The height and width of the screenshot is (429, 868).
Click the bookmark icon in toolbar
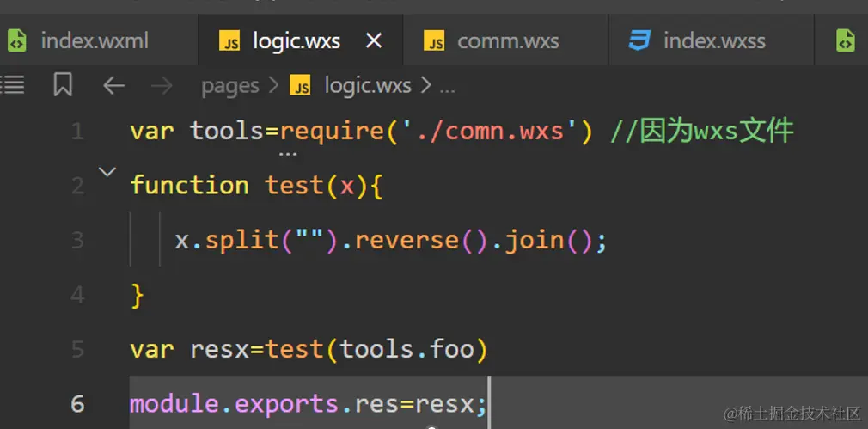pyautogui.click(x=63, y=85)
